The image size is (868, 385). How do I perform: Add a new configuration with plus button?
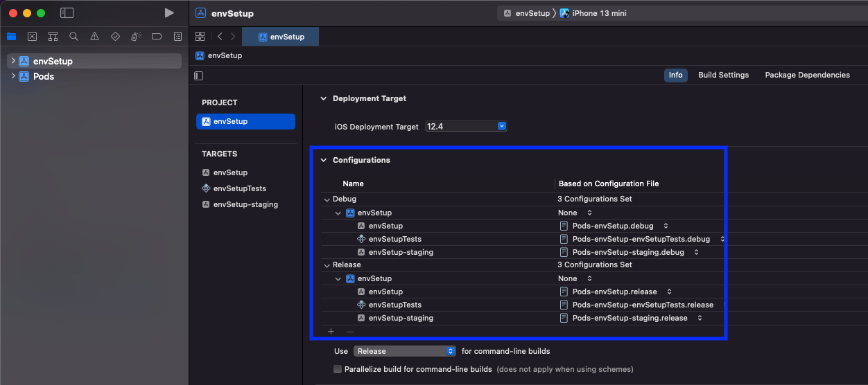pyautogui.click(x=331, y=332)
